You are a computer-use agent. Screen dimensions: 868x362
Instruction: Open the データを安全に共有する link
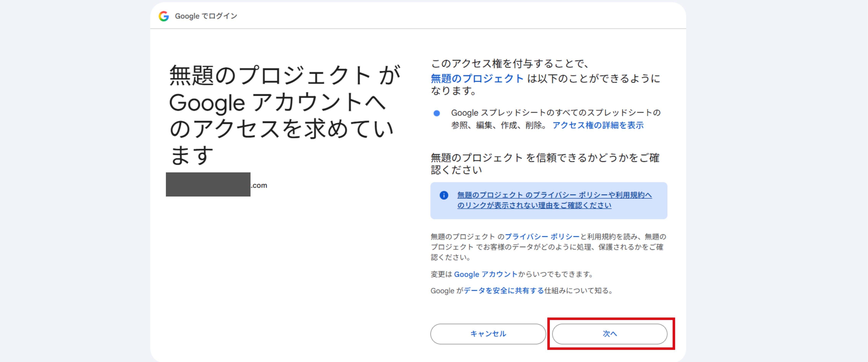[504, 291]
